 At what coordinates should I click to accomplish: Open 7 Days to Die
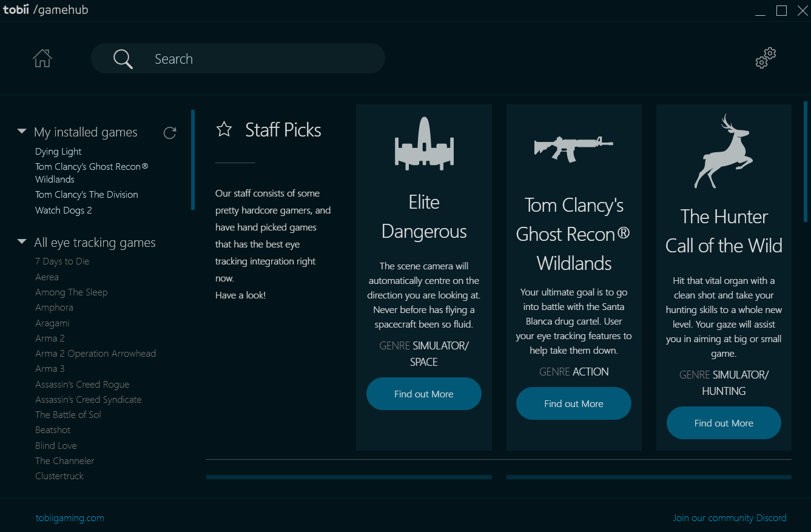pos(62,261)
